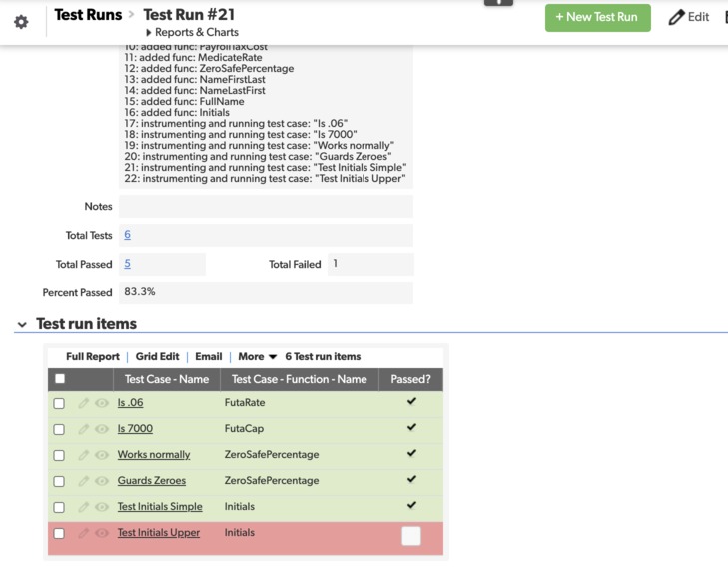The height and width of the screenshot is (572, 728).
Task: Click into the empty Notes field
Action: point(266,206)
